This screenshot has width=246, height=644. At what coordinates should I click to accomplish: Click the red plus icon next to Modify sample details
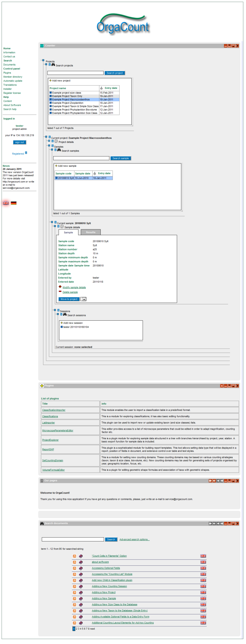(x=60, y=287)
